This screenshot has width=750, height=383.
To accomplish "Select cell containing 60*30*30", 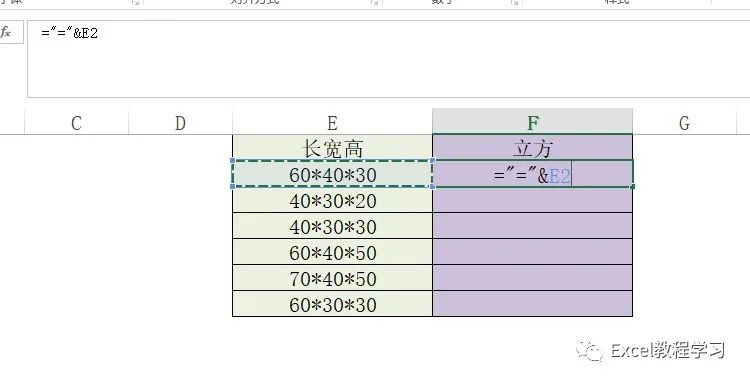I will (x=332, y=304).
